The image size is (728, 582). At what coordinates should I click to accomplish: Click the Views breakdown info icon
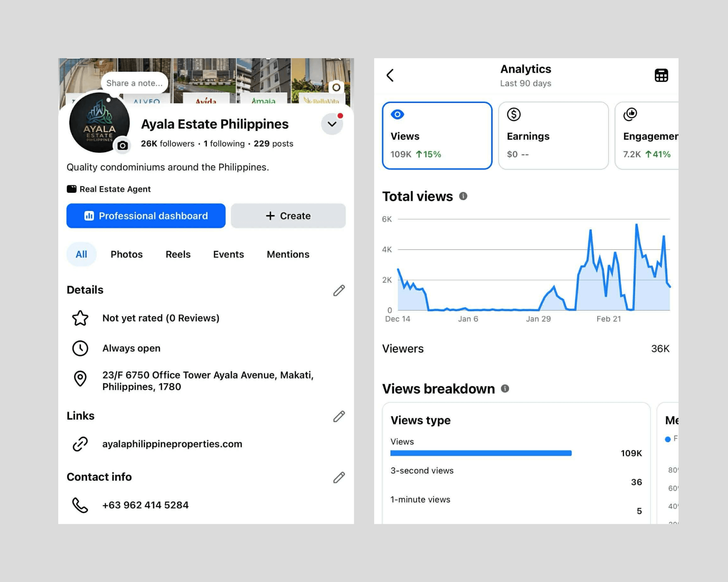505,388
